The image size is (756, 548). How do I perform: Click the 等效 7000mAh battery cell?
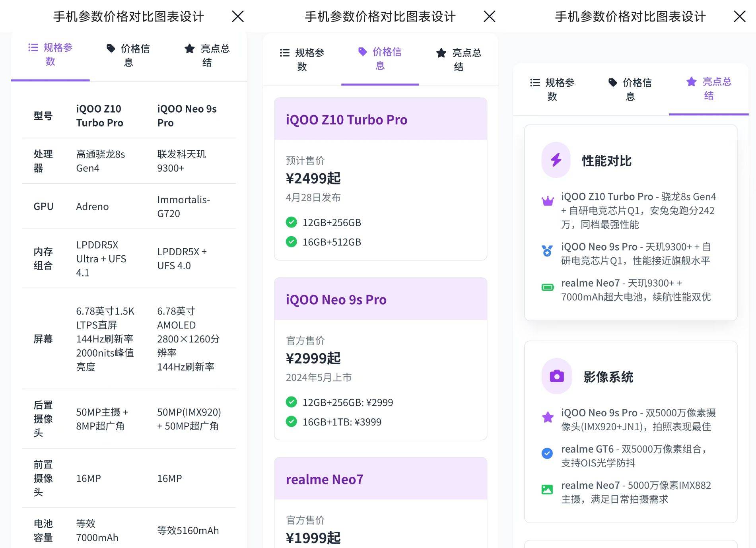pyautogui.click(x=97, y=531)
